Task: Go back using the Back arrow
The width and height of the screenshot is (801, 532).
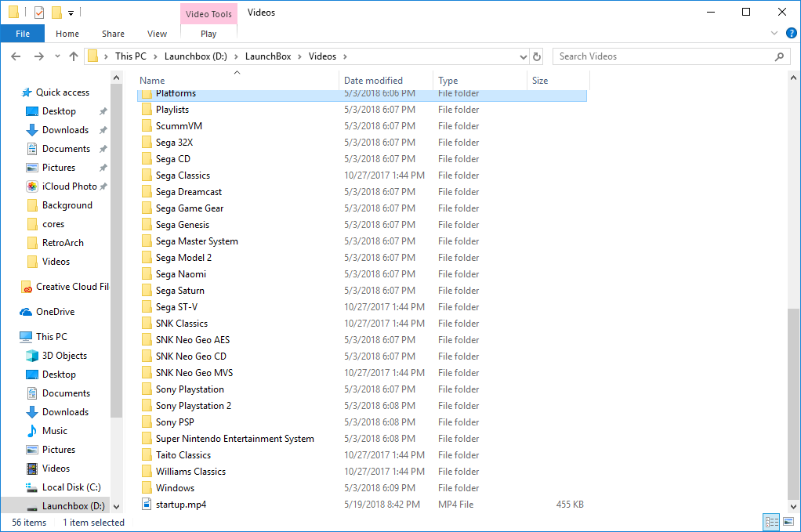Action: 16,56
